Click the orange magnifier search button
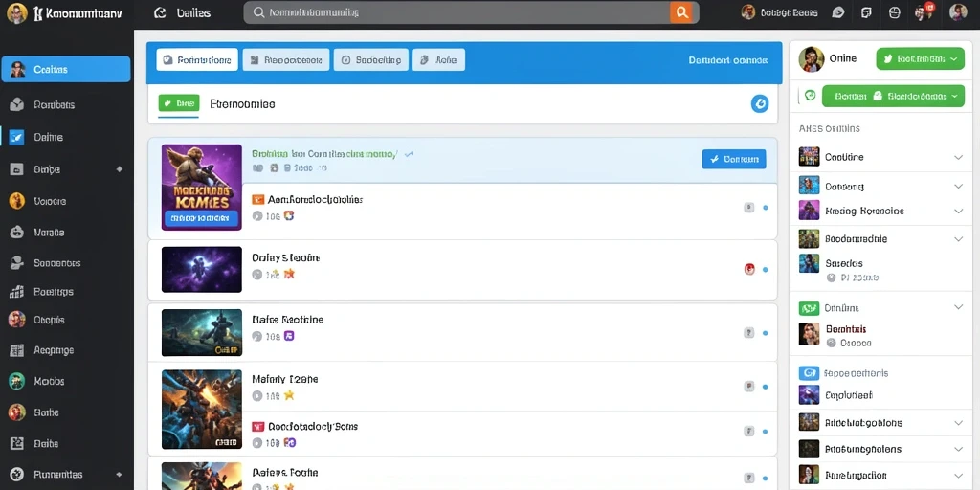This screenshot has height=490, width=980. click(x=680, y=12)
